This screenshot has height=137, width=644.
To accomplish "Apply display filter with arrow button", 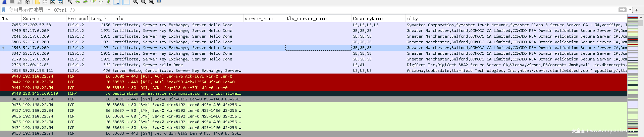I will click(623, 10).
